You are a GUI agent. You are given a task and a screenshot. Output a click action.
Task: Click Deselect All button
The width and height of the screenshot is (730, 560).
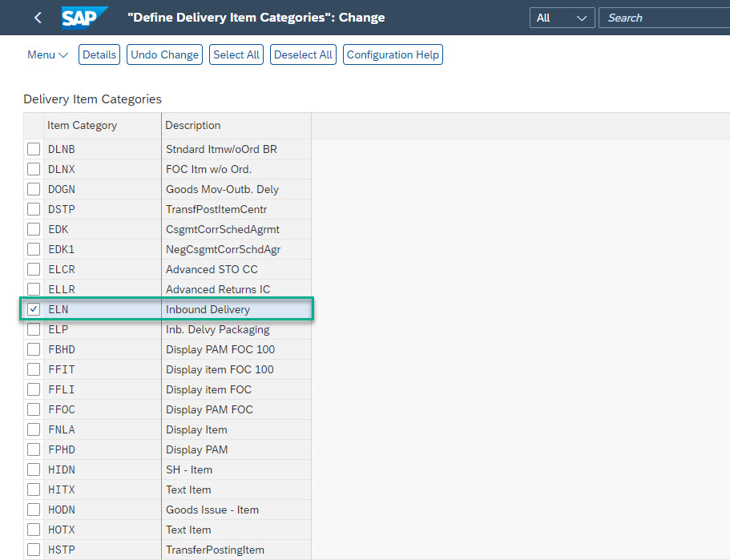303,54
